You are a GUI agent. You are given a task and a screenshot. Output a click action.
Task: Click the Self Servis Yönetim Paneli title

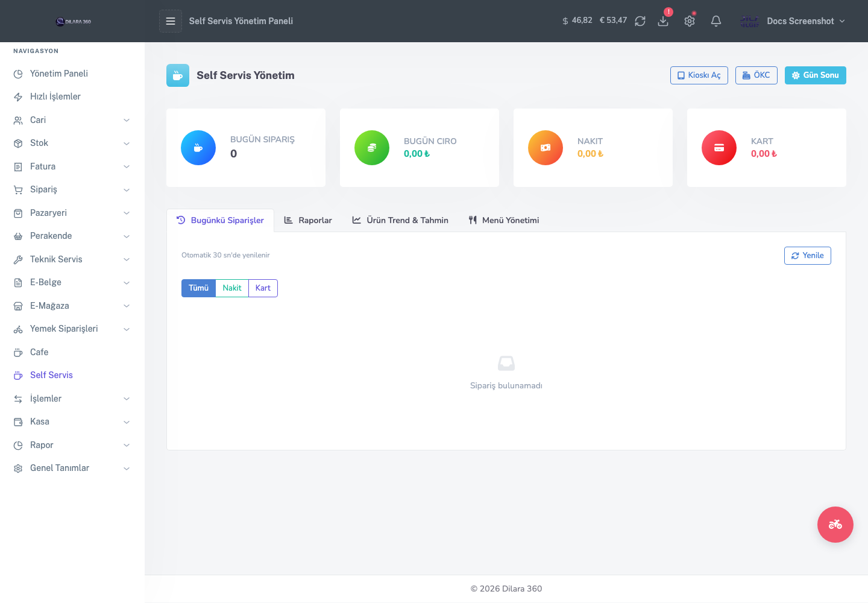point(241,21)
